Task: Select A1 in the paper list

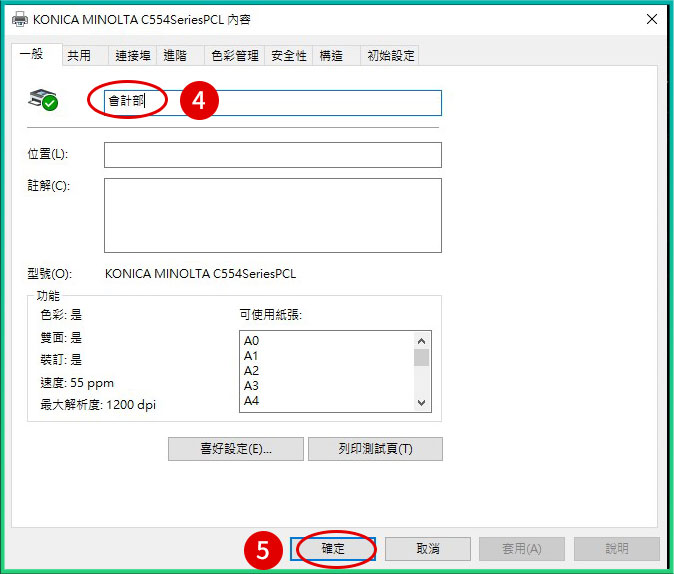Action: click(x=251, y=356)
